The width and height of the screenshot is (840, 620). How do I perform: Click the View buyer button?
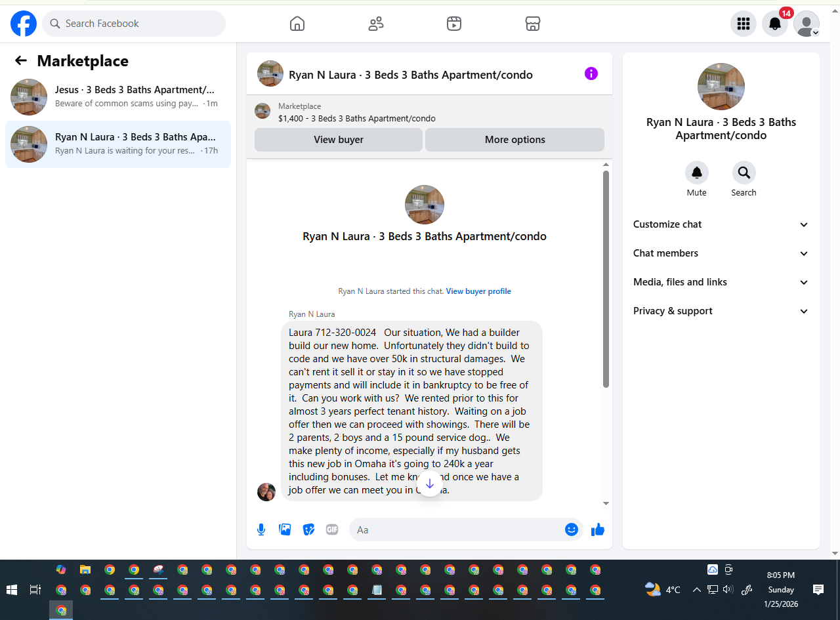pyautogui.click(x=339, y=140)
